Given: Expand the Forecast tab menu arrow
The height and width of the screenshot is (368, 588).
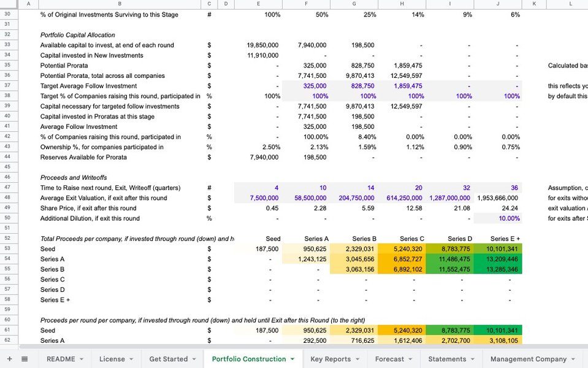Looking at the screenshot, I should (410, 359).
